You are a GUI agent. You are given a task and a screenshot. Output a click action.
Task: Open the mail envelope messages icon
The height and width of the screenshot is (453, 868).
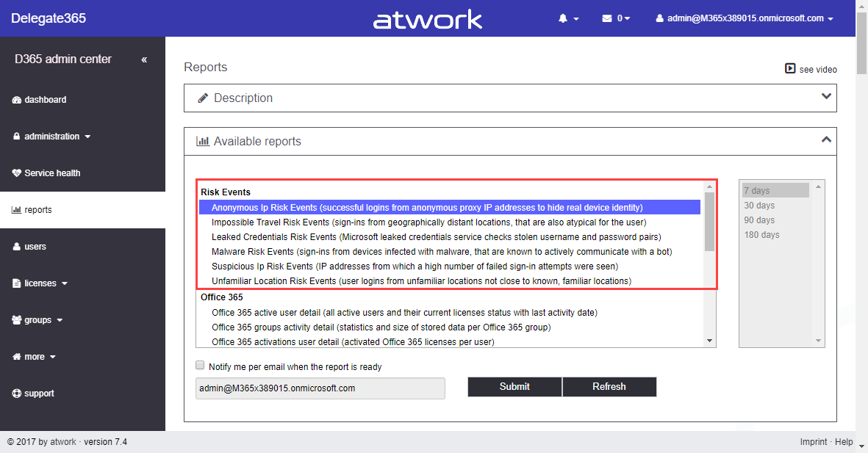coord(606,18)
